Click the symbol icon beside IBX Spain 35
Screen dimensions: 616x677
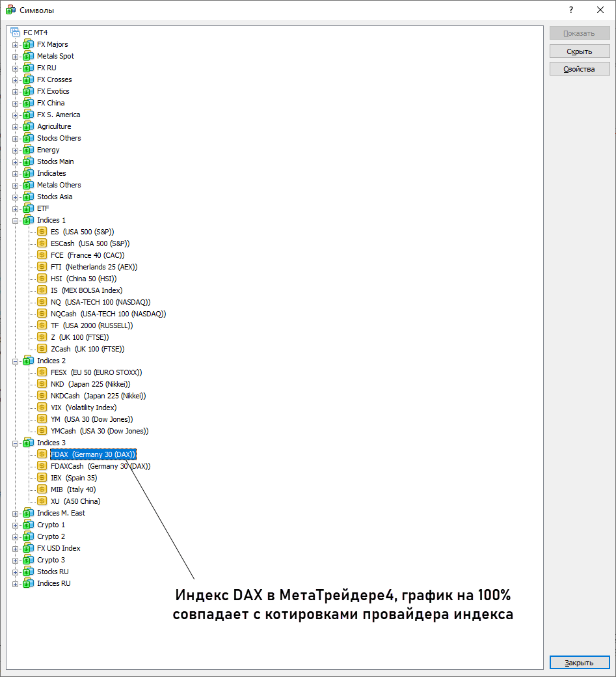pyautogui.click(x=42, y=478)
